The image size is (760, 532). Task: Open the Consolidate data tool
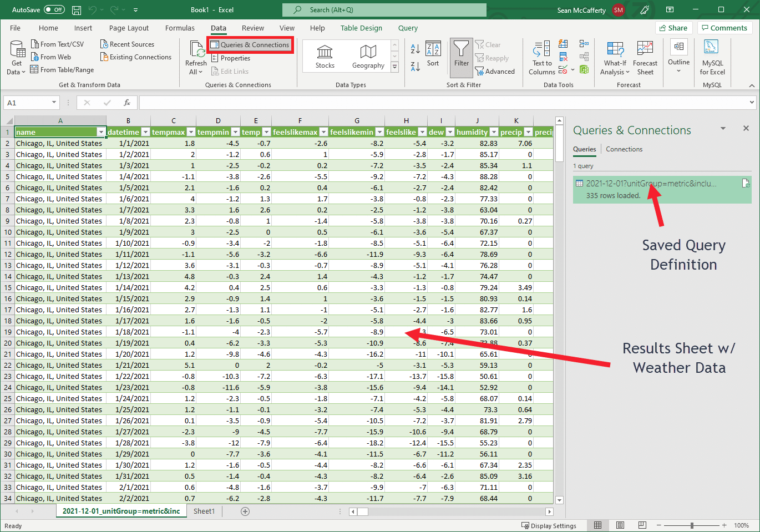pos(584,44)
